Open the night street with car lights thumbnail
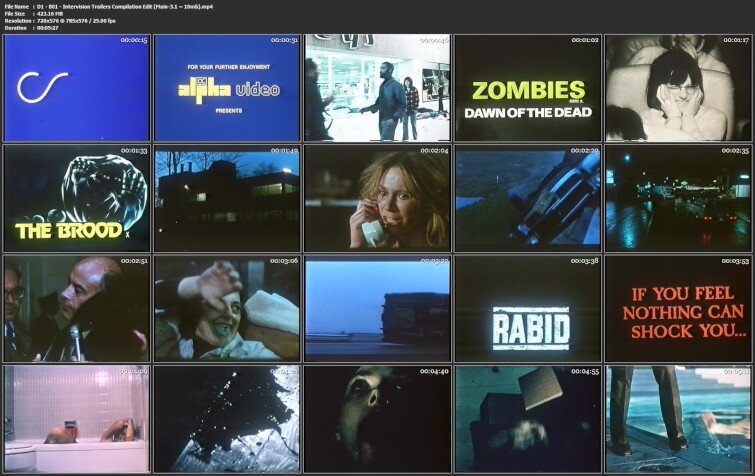The height and width of the screenshot is (476, 755). [678, 198]
